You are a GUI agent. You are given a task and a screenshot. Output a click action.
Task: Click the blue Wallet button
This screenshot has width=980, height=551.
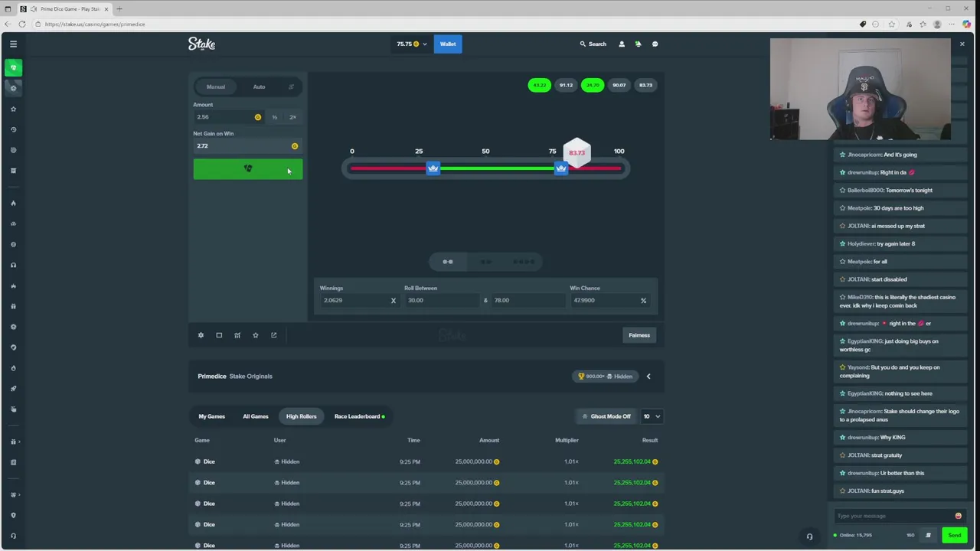click(448, 44)
